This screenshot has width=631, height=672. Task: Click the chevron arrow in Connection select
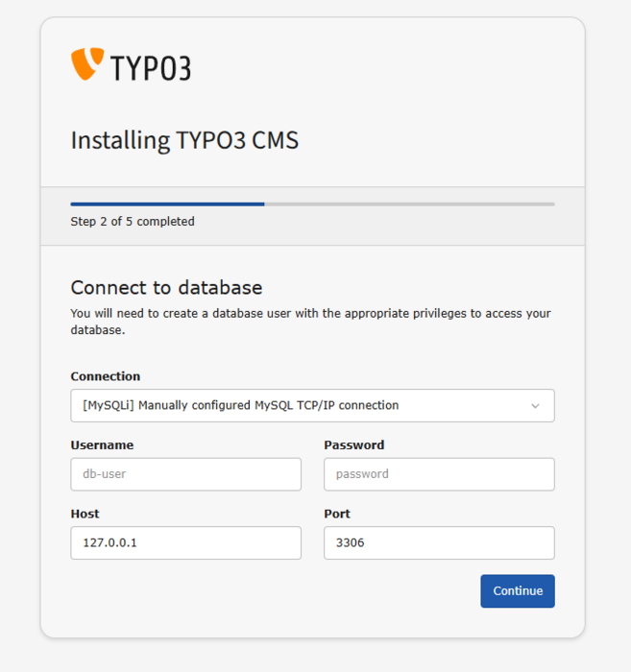pos(535,406)
